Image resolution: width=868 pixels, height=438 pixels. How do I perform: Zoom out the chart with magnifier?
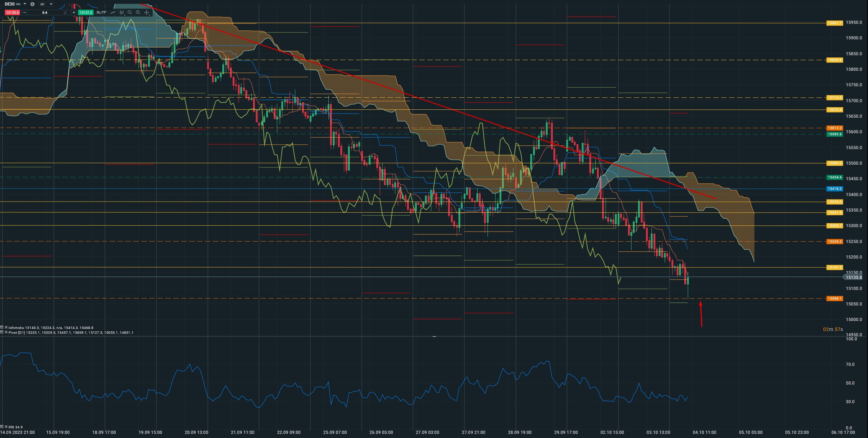(130, 12)
